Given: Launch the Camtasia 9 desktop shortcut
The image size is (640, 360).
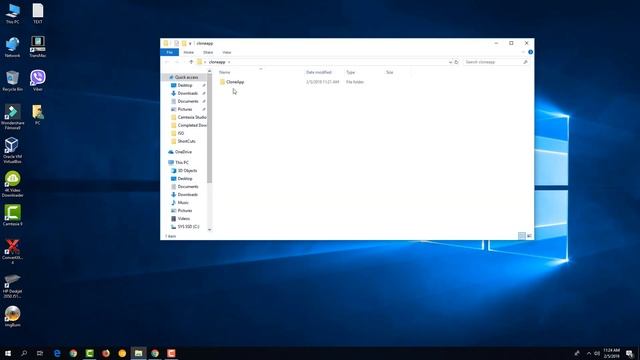Looking at the screenshot, I should 12,215.
